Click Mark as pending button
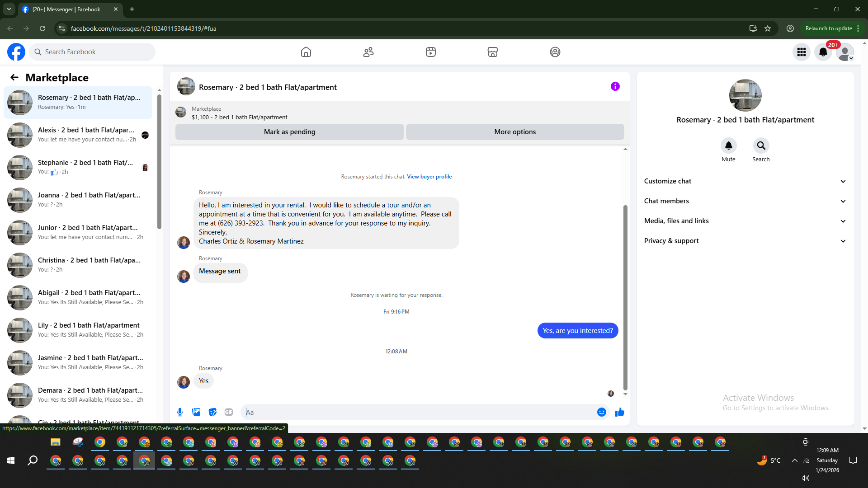Viewport: 868px width, 488px height. [289, 132]
